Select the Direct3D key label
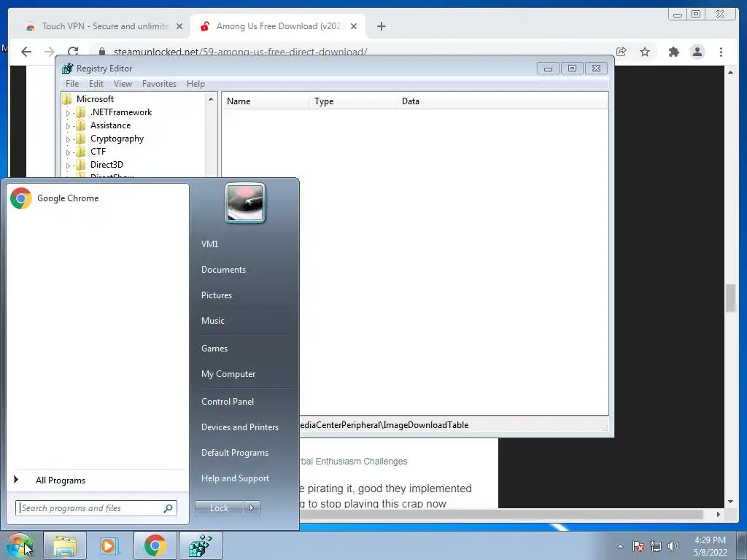Image resolution: width=747 pixels, height=560 pixels. tap(107, 165)
